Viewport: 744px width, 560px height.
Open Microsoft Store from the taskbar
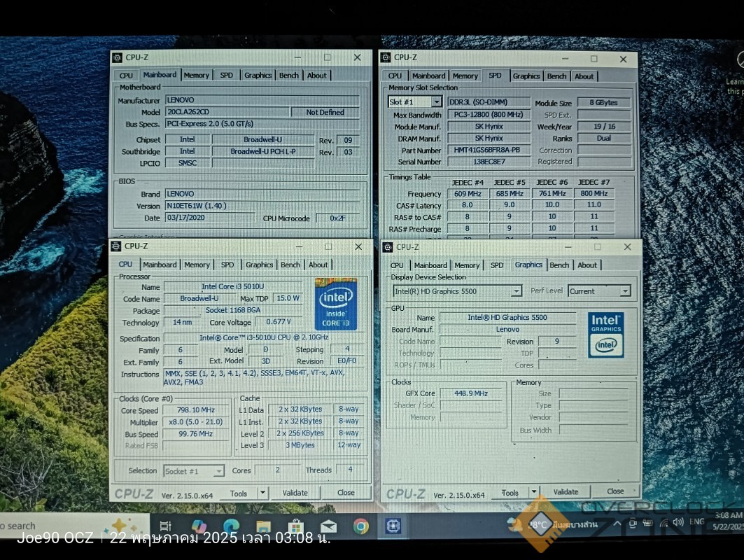click(x=295, y=526)
